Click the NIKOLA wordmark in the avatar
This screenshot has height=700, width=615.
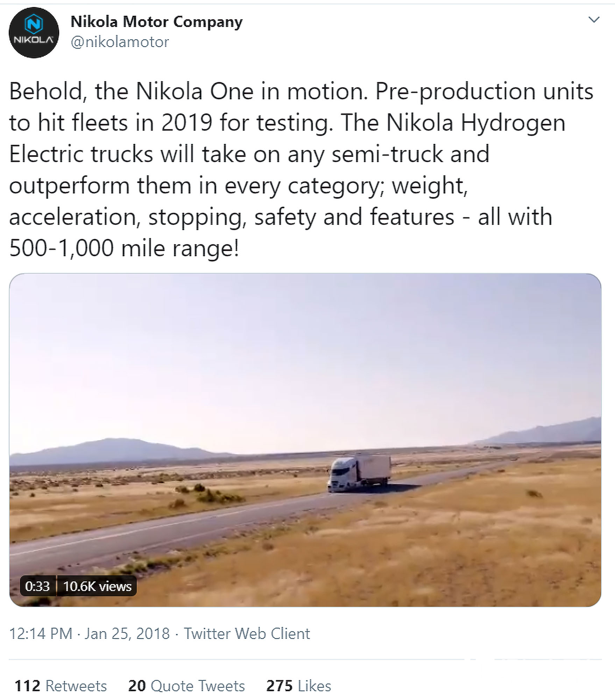pos(34,40)
